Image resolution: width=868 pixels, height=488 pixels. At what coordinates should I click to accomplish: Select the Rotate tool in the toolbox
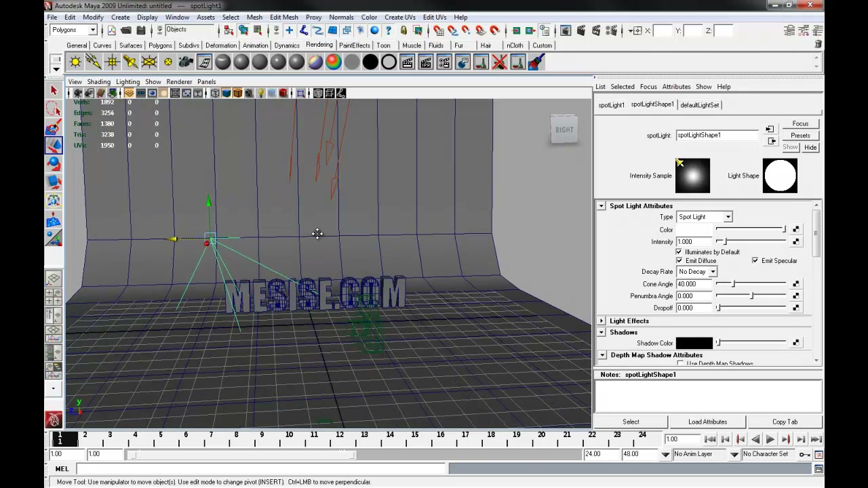click(54, 164)
